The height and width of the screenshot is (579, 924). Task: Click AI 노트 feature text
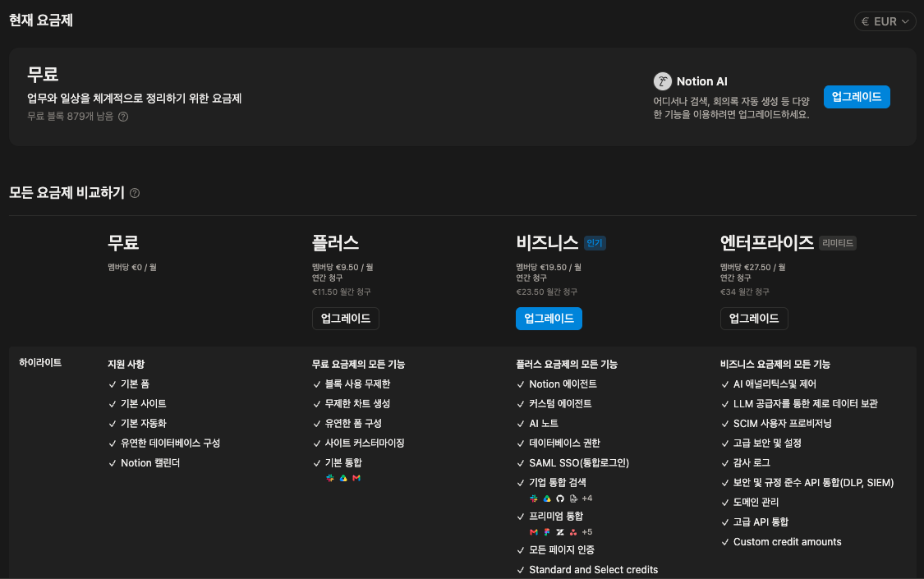point(544,424)
